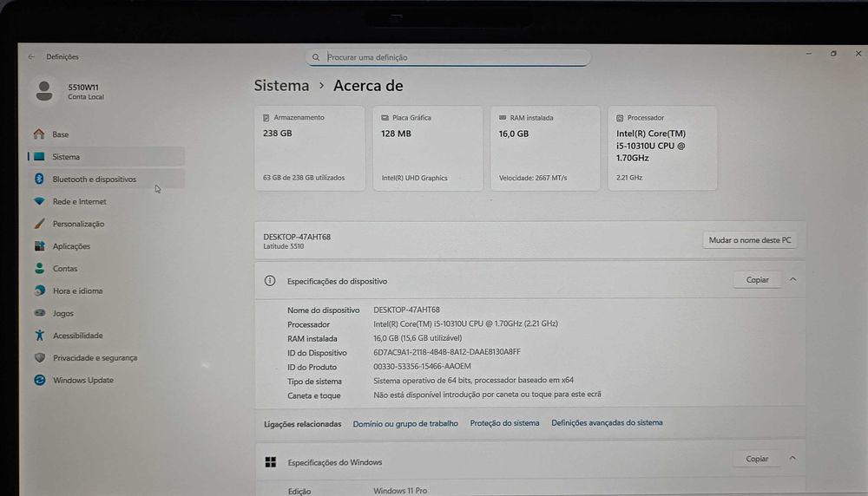
Task: Open Privacidade e segurança settings
Action: (106, 358)
